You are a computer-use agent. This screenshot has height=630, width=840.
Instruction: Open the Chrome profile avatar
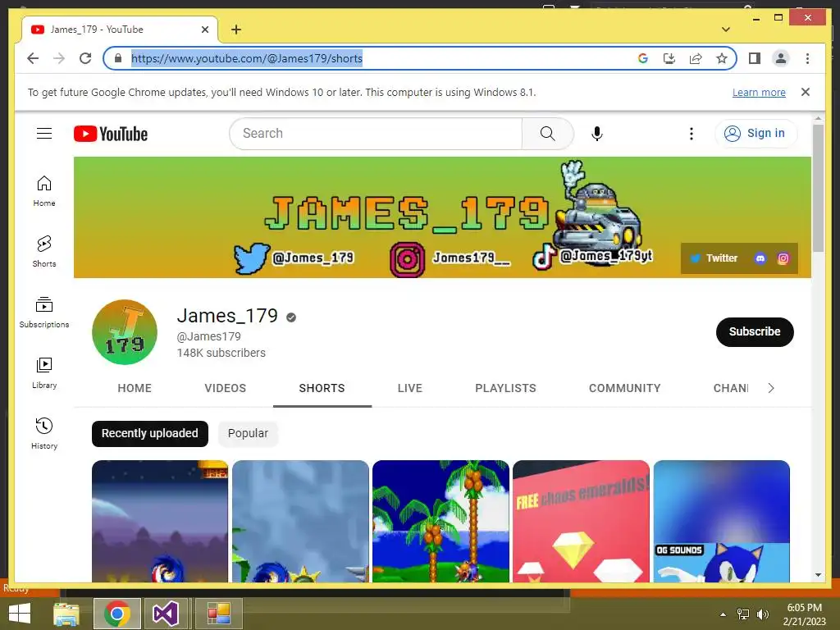[781, 58]
